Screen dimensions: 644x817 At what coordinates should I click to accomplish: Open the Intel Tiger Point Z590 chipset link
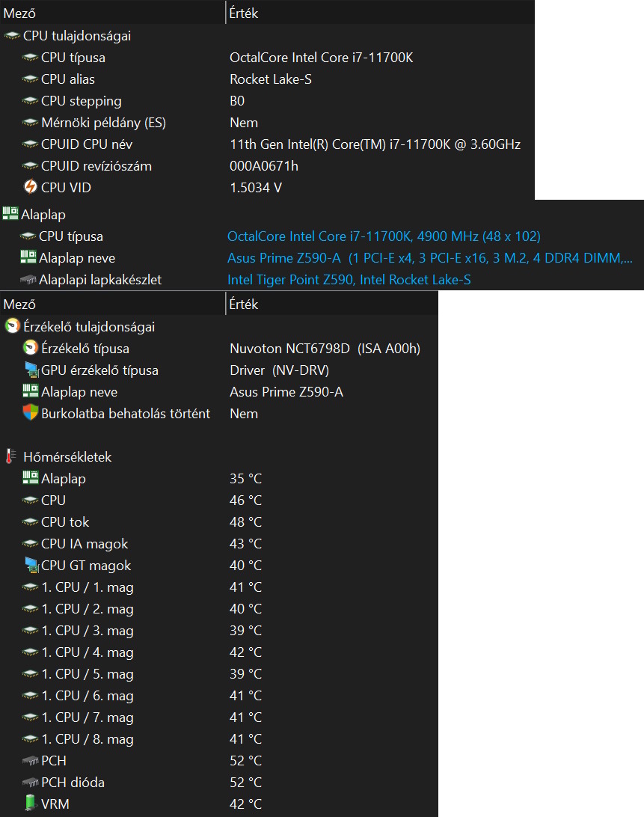pyautogui.click(x=349, y=280)
